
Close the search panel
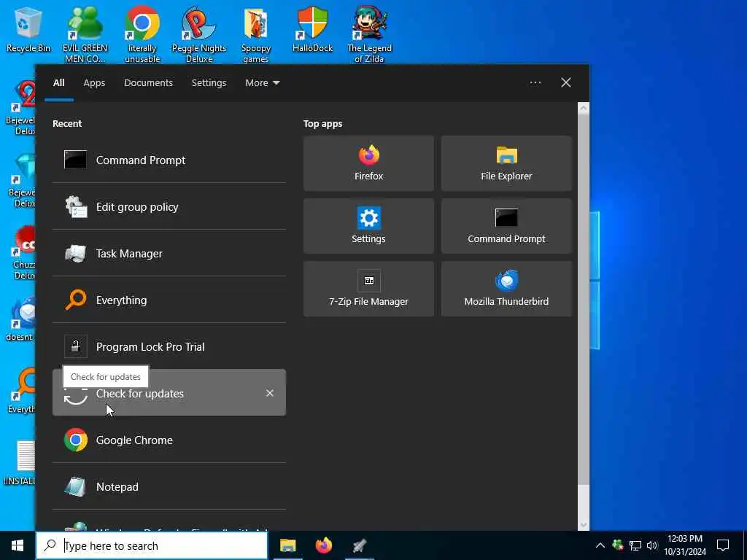pyautogui.click(x=566, y=83)
